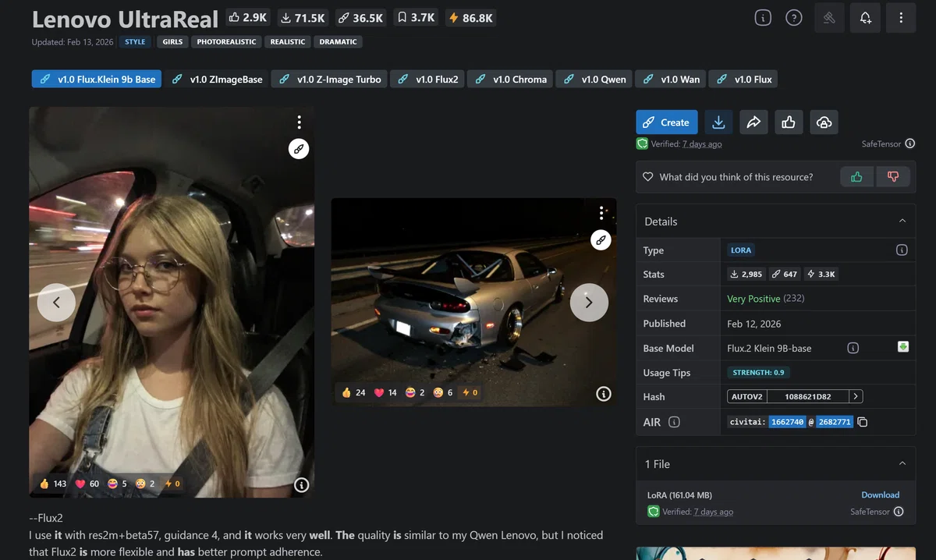Click the gavel bid icon in header
Viewport: 936px width, 560px height.
point(829,18)
